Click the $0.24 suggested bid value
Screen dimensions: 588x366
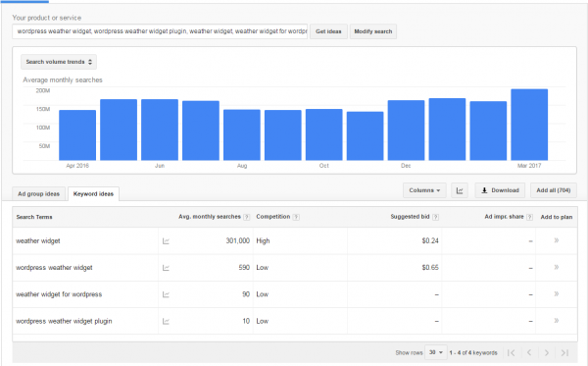pos(430,241)
